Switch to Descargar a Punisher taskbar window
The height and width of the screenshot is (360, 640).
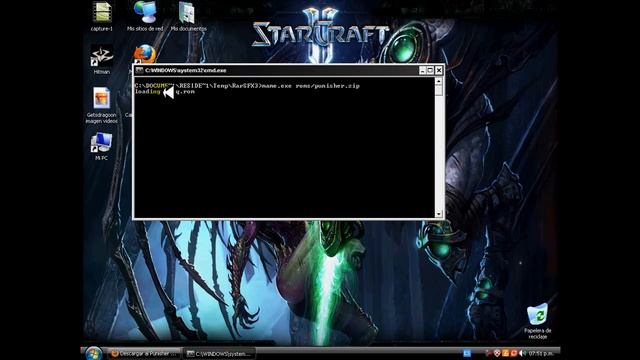(x=144, y=353)
